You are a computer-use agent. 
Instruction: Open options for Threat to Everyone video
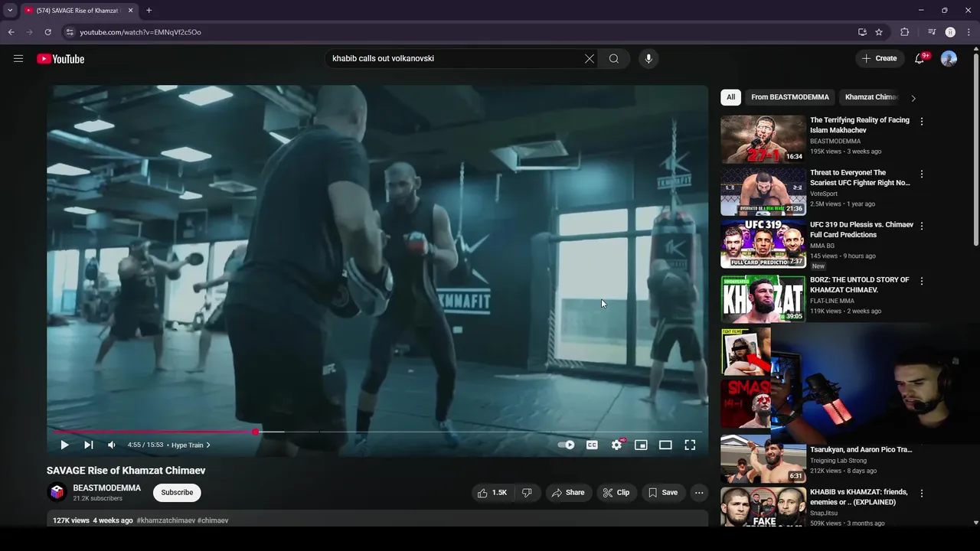point(922,174)
